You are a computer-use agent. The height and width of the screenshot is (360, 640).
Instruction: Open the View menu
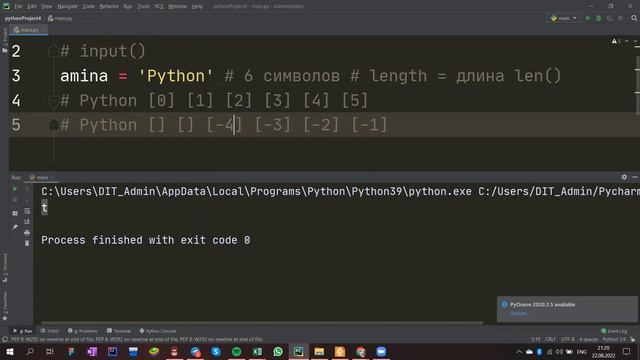coord(47,7)
